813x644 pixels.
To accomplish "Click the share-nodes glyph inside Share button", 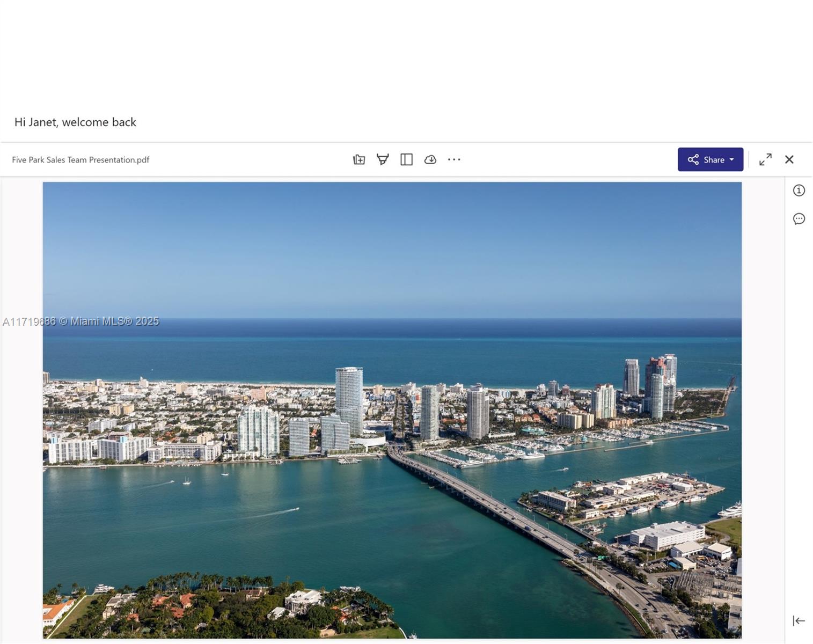I will 693,159.
